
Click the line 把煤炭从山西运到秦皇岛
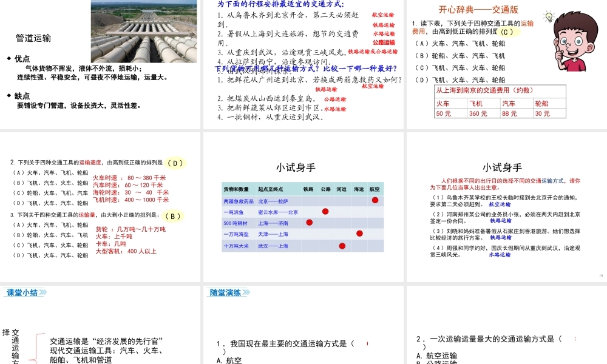tap(268, 99)
